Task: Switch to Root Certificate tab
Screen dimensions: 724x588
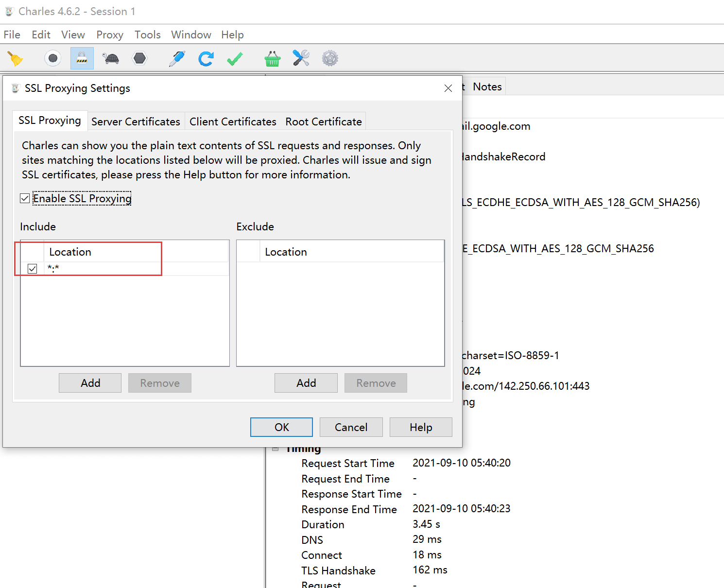Action: tap(324, 121)
